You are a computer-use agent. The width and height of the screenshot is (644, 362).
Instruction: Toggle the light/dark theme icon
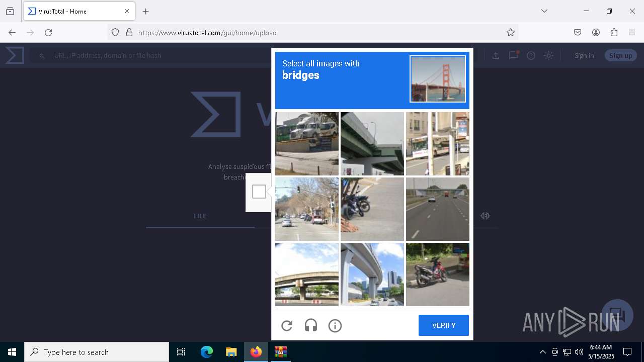pyautogui.click(x=549, y=55)
